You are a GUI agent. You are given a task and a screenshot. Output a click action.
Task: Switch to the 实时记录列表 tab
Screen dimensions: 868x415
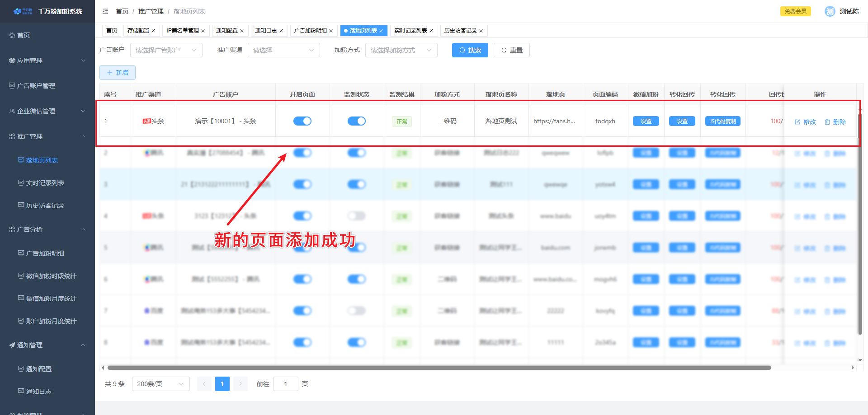(410, 31)
